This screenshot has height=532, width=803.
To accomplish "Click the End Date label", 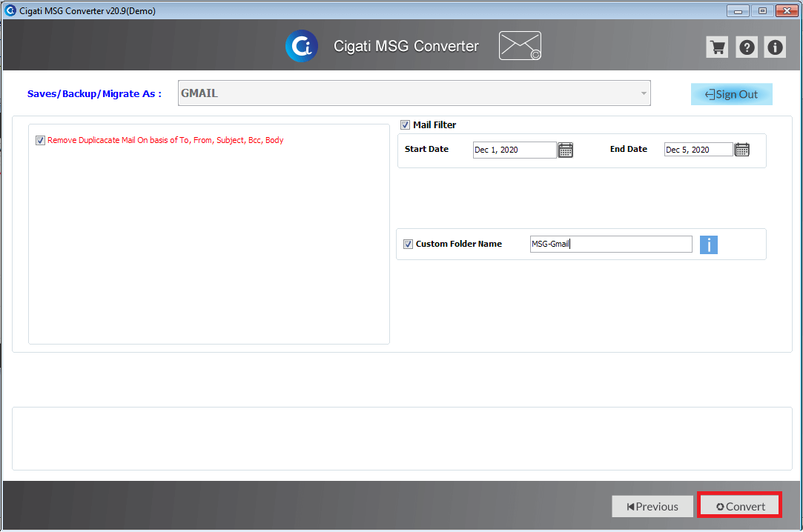I will pos(628,149).
